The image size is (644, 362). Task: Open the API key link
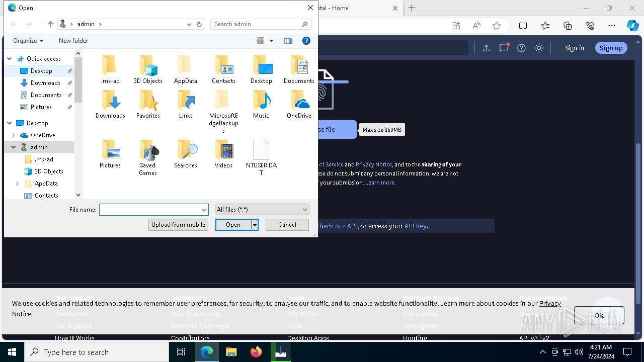415,226
